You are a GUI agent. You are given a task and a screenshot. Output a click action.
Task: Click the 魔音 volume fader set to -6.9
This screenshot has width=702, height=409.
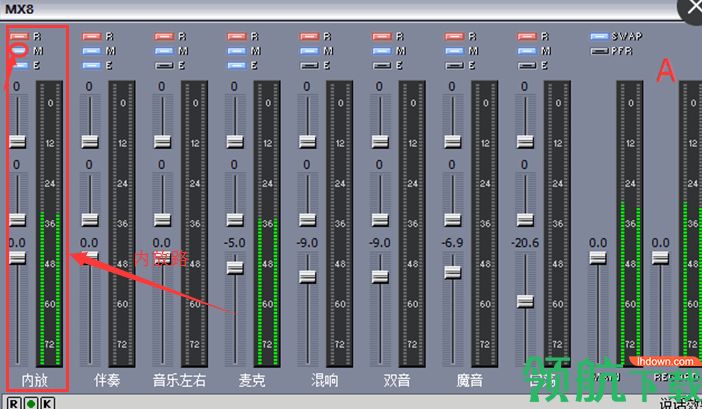453,272
